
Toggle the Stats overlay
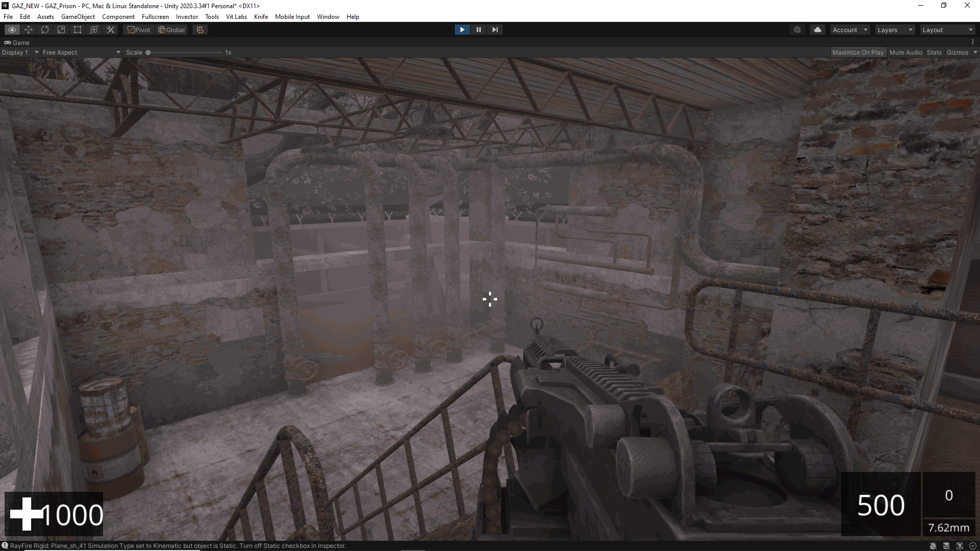pos(934,52)
